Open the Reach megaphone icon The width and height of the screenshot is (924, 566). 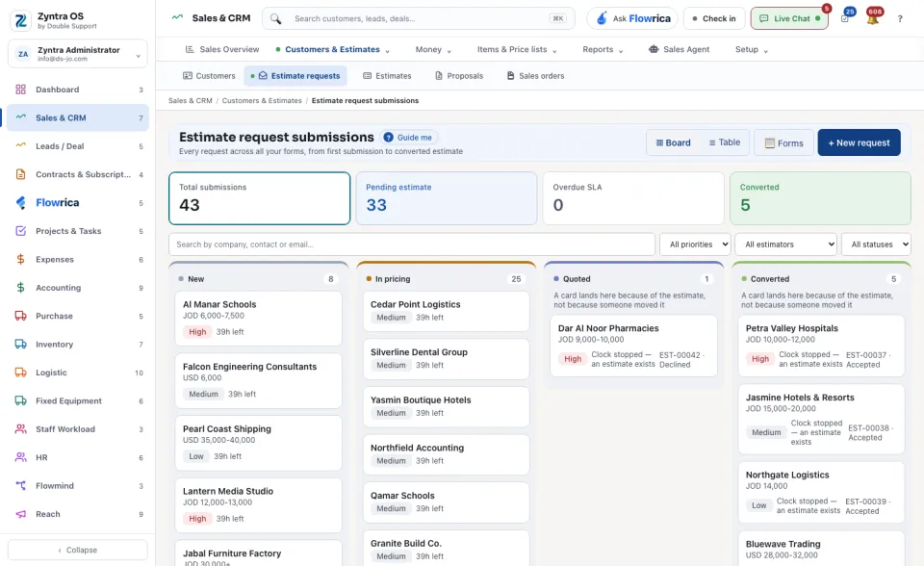point(20,514)
